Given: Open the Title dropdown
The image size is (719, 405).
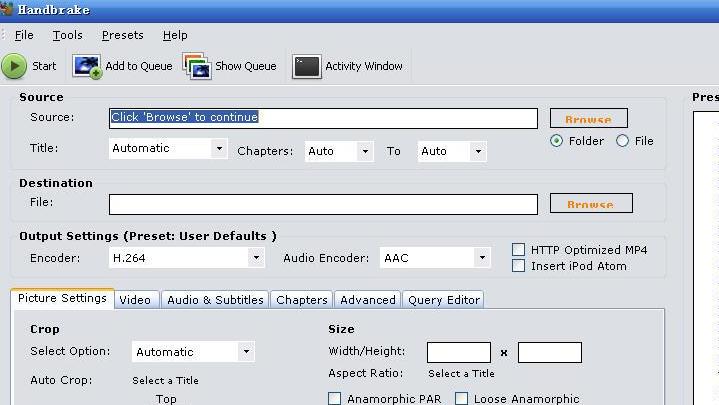Looking at the screenshot, I should [168, 148].
